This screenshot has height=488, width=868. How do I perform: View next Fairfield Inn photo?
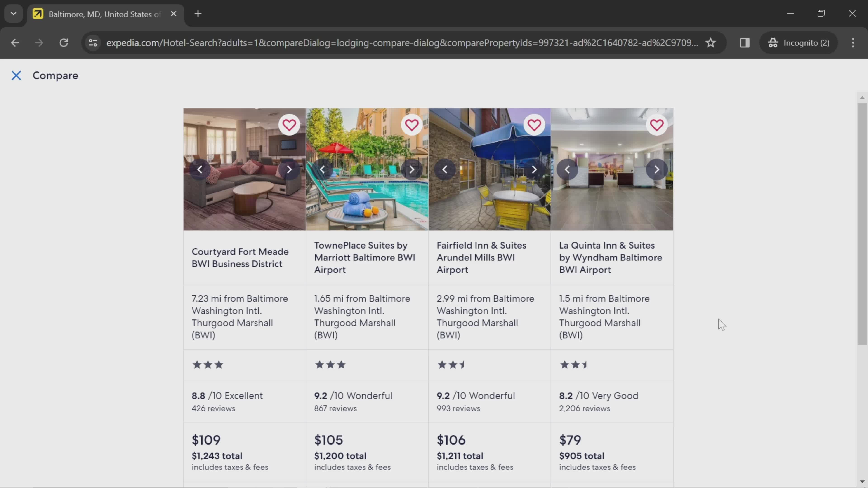point(534,169)
